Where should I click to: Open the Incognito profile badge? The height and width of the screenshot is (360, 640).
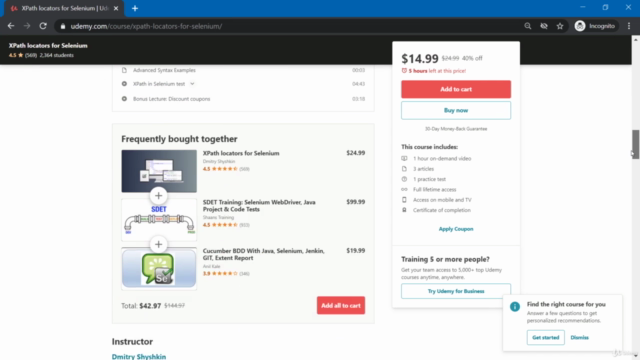(x=595, y=26)
